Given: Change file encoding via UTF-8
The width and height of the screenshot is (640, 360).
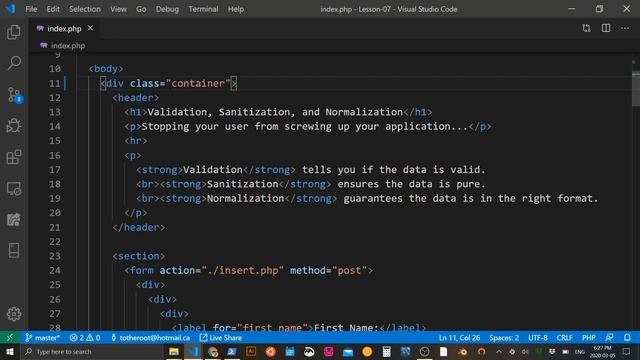Looking at the screenshot, I should (x=538, y=338).
